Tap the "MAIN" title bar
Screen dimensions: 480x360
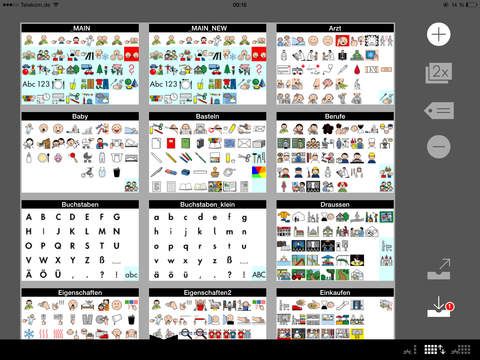80,28
